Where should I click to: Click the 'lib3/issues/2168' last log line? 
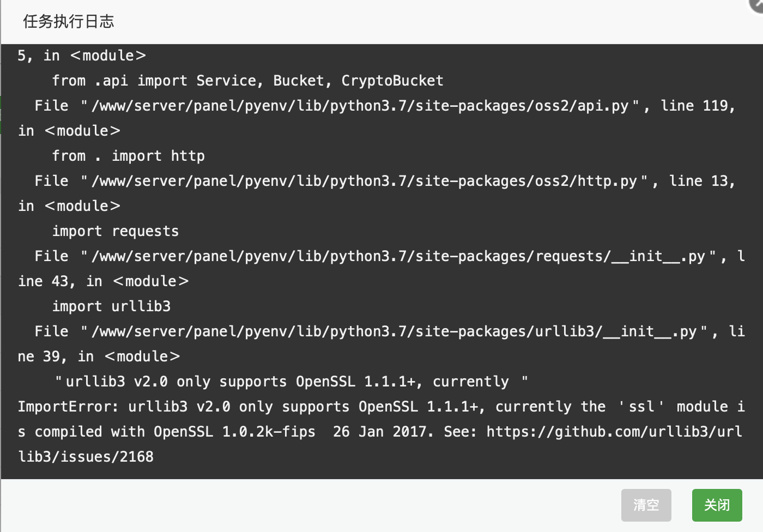click(86, 457)
